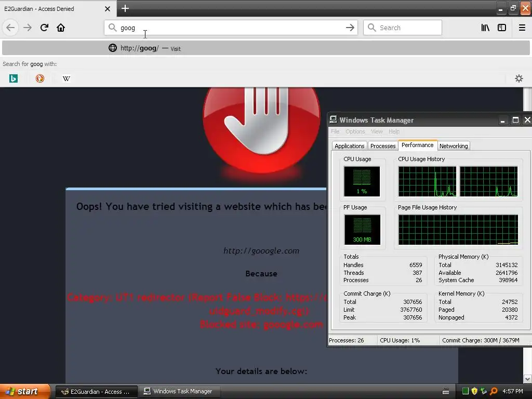Click the PF Usage 300 MB meter
The height and width of the screenshot is (399, 532).
pos(362,230)
